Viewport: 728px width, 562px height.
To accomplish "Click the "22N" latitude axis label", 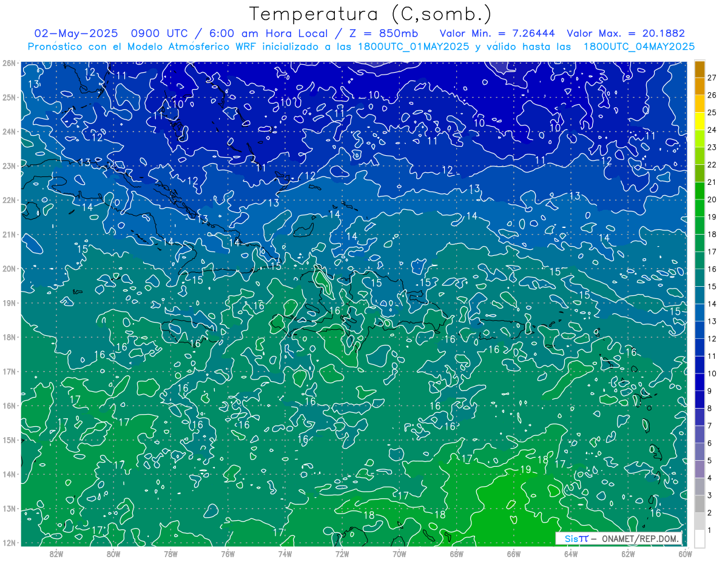I will coord(8,200).
